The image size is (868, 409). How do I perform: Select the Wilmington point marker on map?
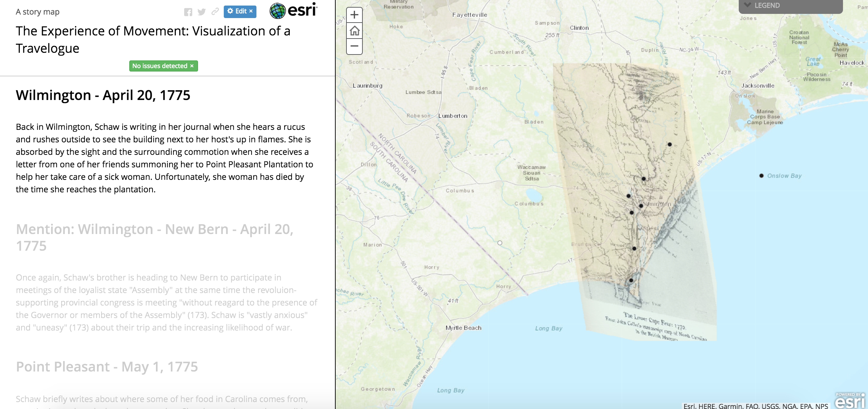(641, 206)
